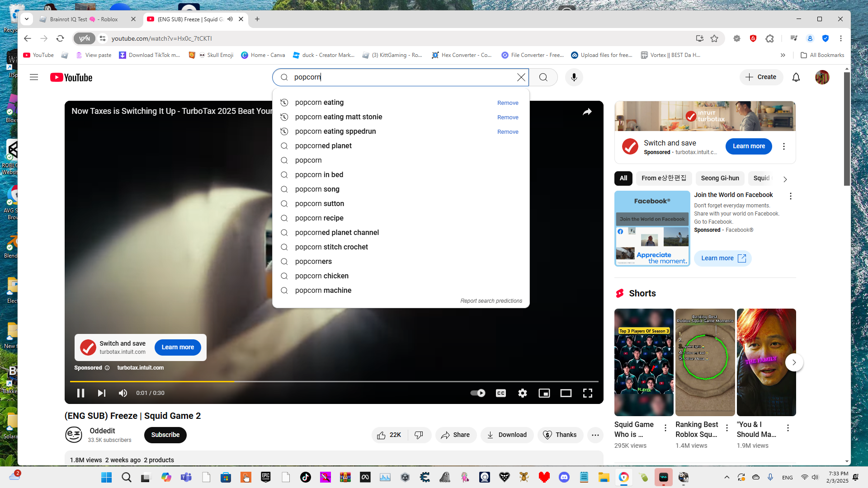Select the popcorn song suggestion
The width and height of the screenshot is (868, 488).
click(401, 189)
